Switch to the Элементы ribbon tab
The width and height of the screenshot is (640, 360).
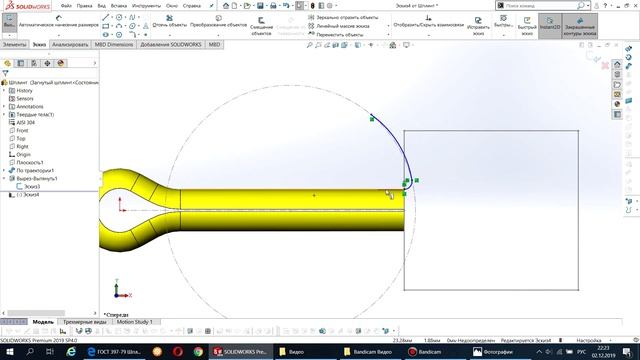14,44
